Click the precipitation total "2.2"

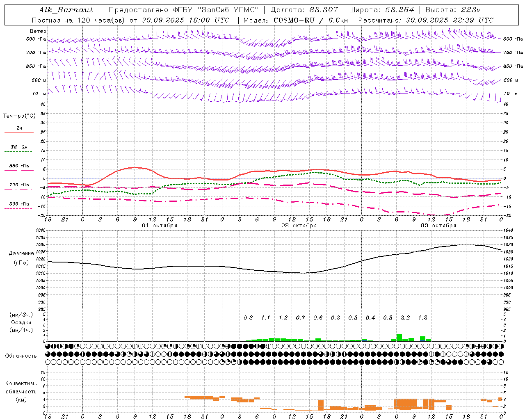[x=405, y=317]
